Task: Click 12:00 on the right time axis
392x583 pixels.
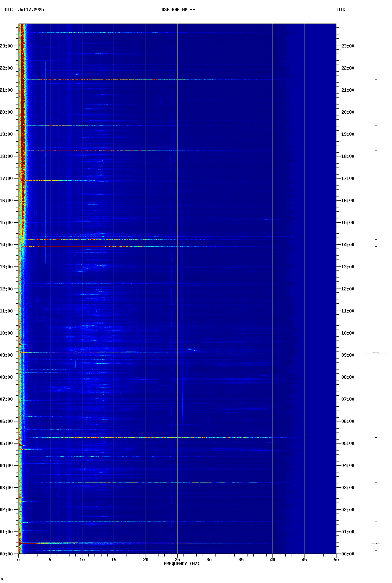Action: coord(348,289)
